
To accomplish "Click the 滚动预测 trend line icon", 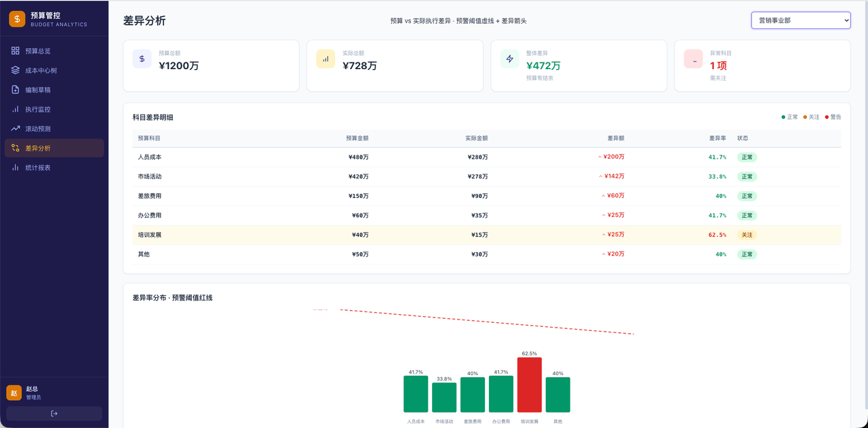I will (x=16, y=128).
